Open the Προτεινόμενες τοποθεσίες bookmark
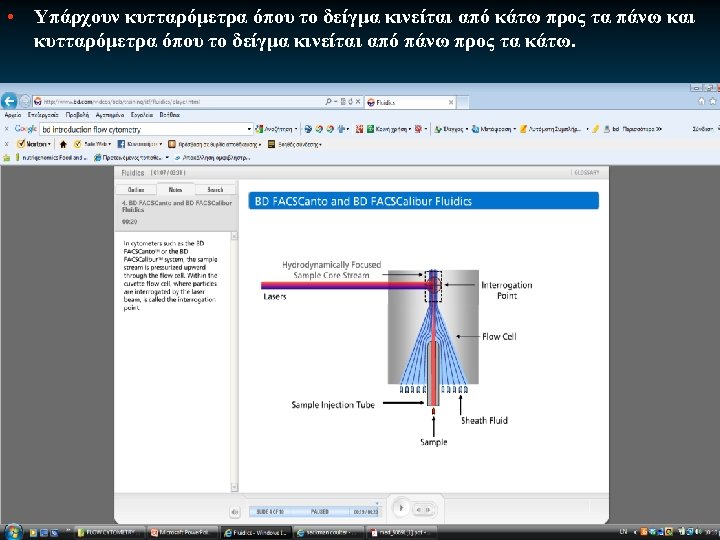The height and width of the screenshot is (540, 720). pyautogui.click(x=131, y=158)
